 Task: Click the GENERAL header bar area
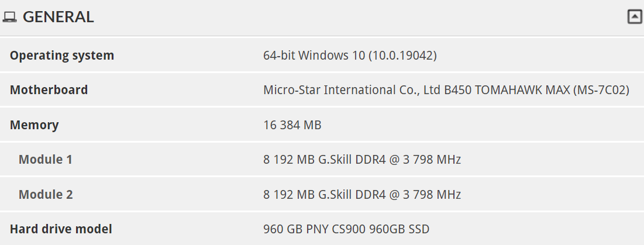pos(322,18)
